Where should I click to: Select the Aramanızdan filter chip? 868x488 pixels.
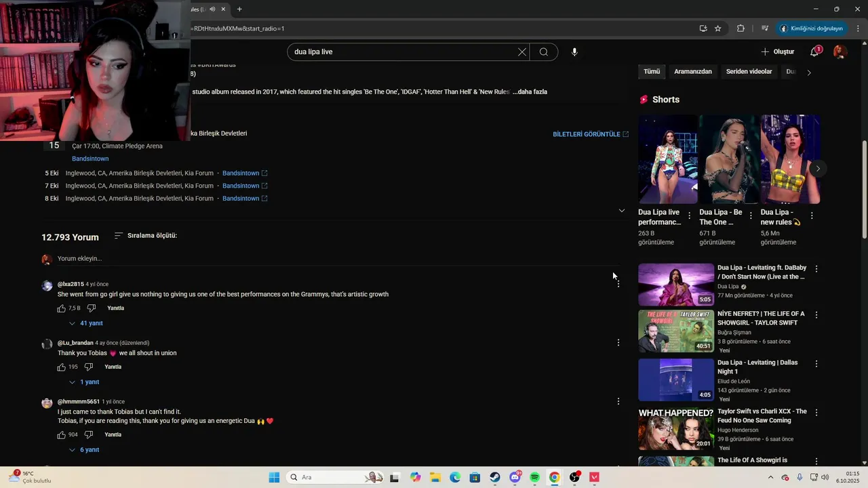(x=693, y=72)
